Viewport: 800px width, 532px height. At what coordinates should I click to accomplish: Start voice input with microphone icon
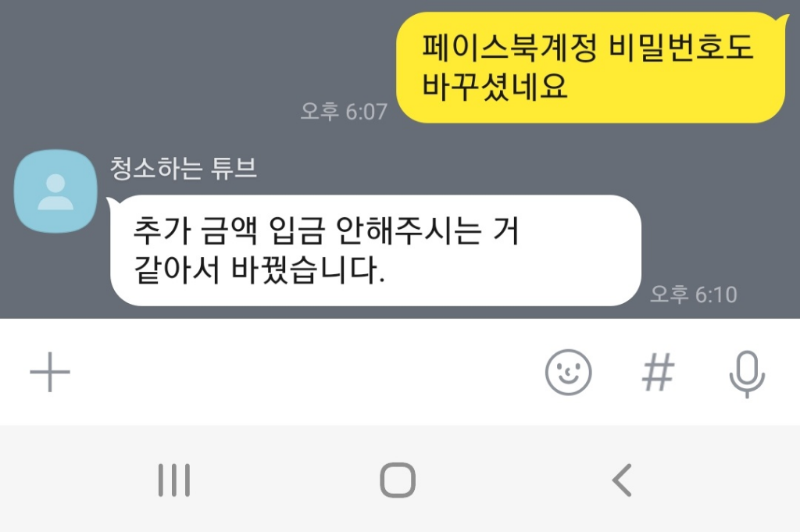pyautogui.click(x=747, y=374)
